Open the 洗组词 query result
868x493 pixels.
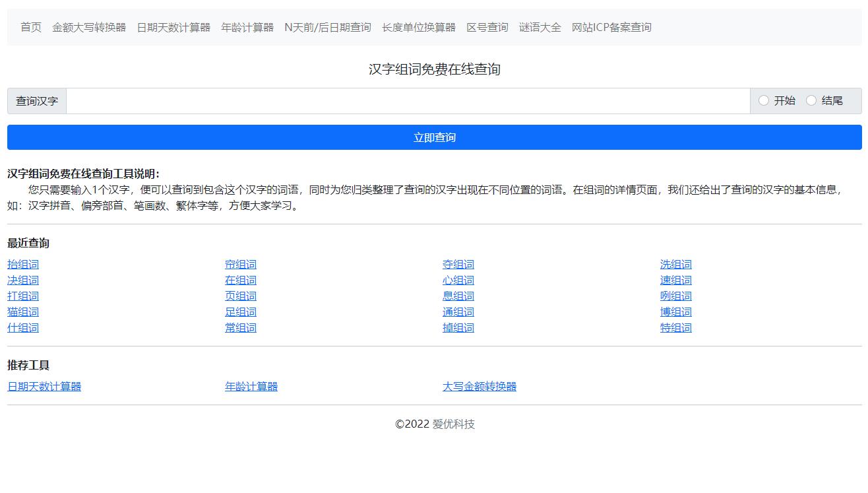point(675,264)
